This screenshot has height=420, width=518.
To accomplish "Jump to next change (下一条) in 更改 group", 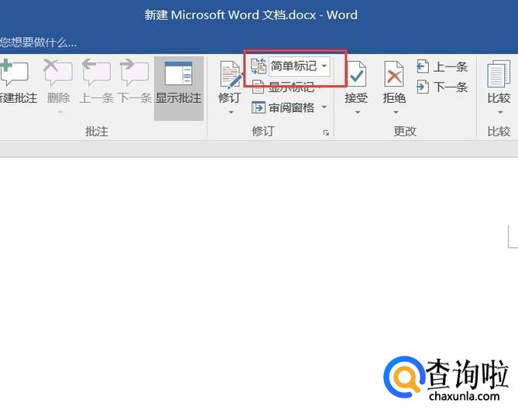I will [442, 87].
